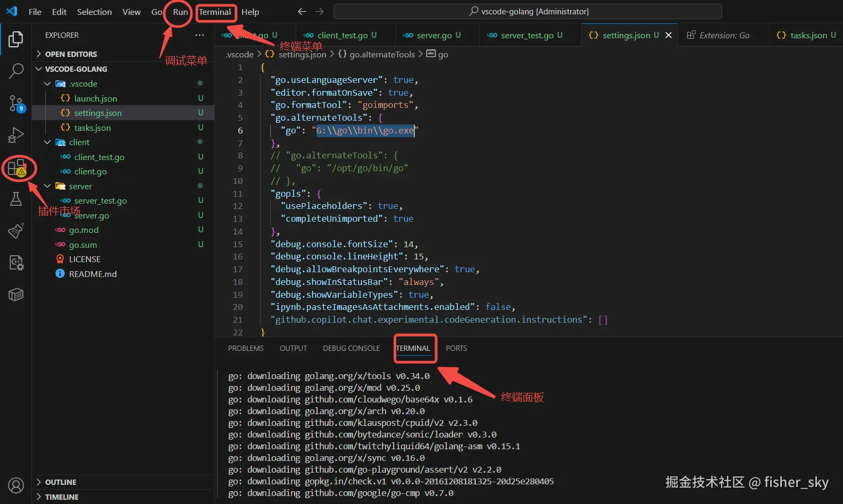Open server_test.go in the file tree
This screenshot has width=843, height=504.
tap(123, 200)
